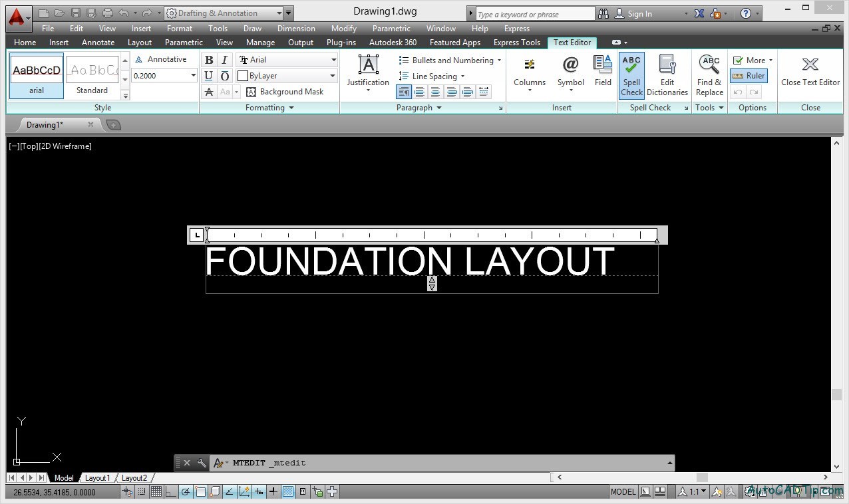Viewport: 849px width, 504px height.
Task: Open the Columns tool
Action: point(529,70)
